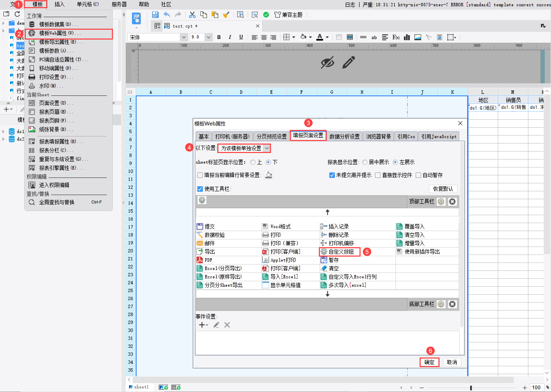Select 居中展示 radio button
The image size is (551, 392).
365,162
